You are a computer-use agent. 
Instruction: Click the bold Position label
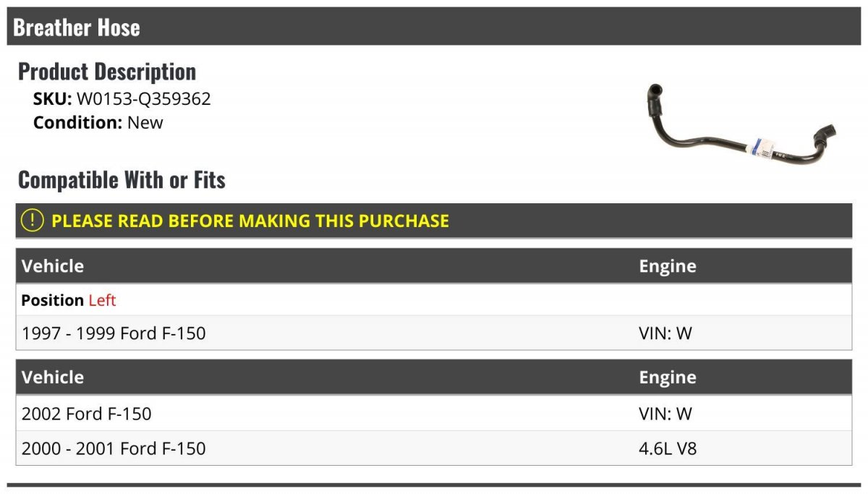tap(52, 300)
